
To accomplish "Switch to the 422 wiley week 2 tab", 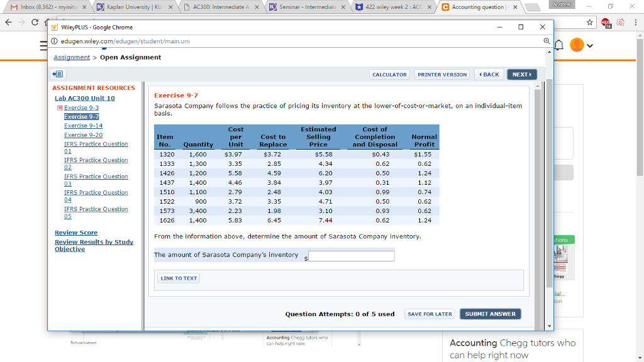I will [x=393, y=7].
